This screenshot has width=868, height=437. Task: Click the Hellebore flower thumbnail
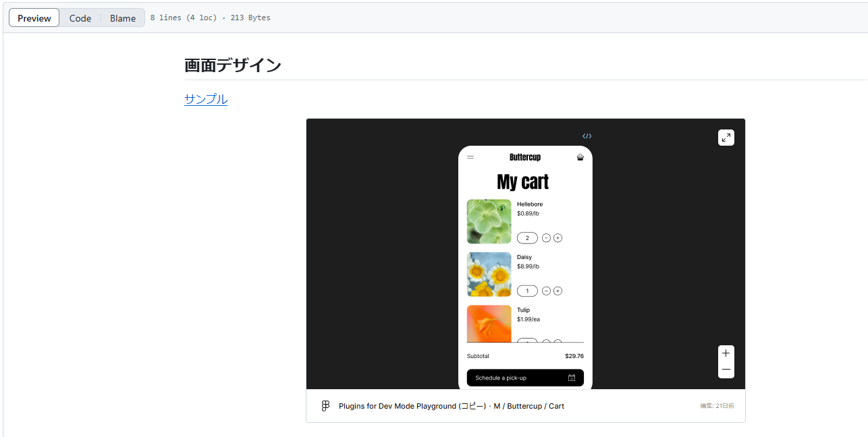click(489, 221)
